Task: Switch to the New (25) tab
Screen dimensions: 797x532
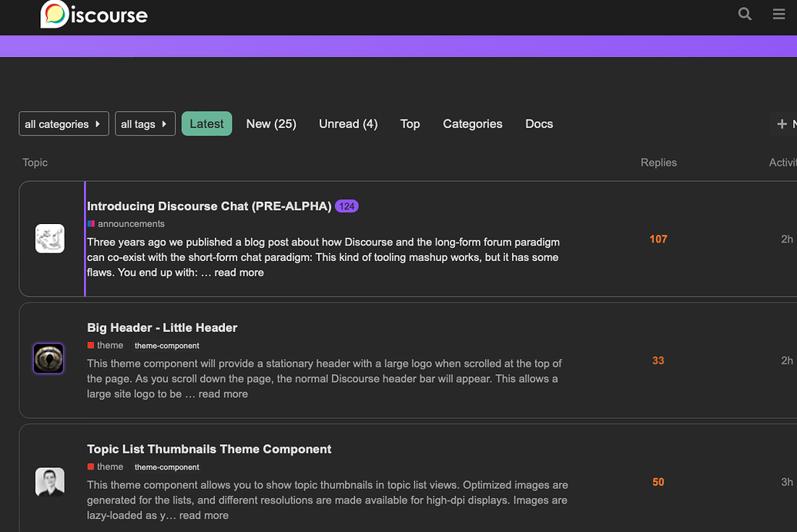Action: (271, 124)
